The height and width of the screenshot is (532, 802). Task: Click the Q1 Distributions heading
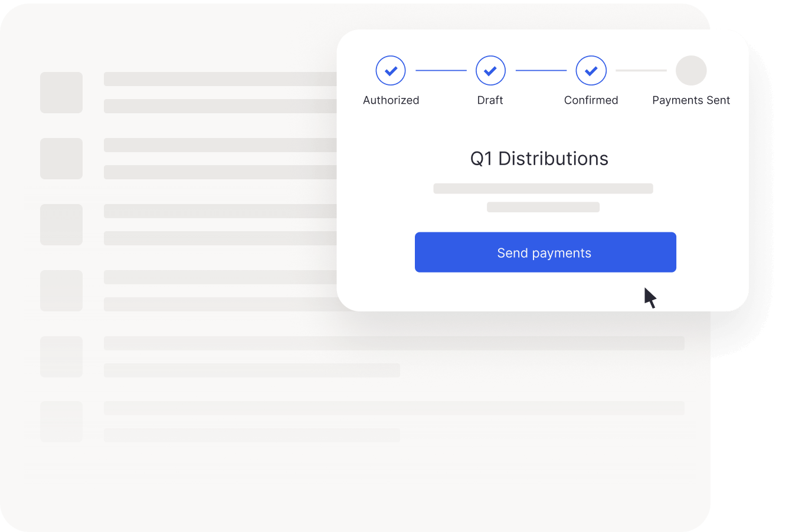pos(539,159)
